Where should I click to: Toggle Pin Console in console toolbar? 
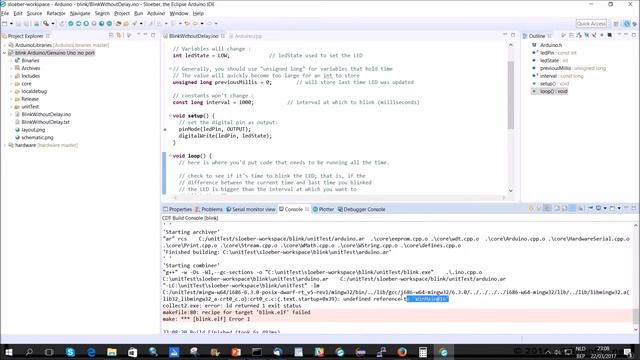590,209
